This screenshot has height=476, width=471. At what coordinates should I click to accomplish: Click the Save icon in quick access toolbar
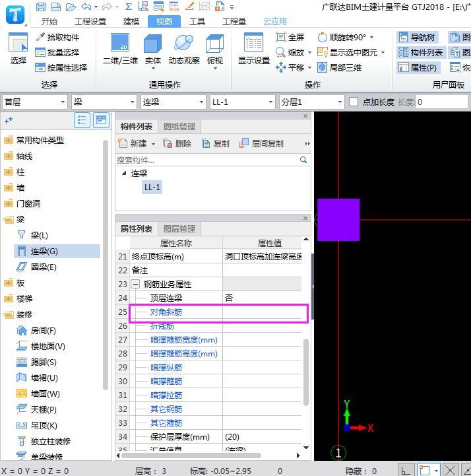click(41, 7)
